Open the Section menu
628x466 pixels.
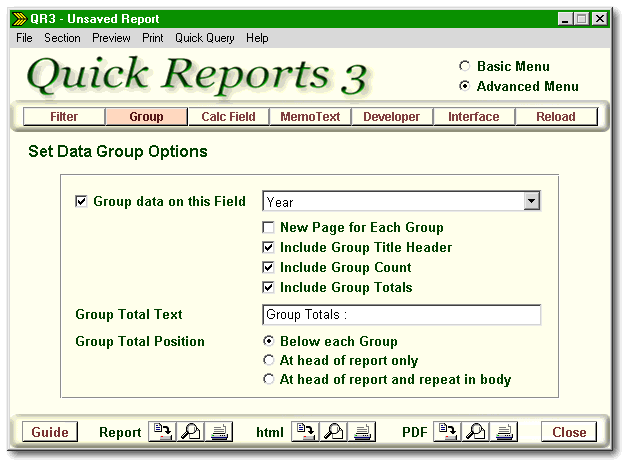click(x=62, y=38)
